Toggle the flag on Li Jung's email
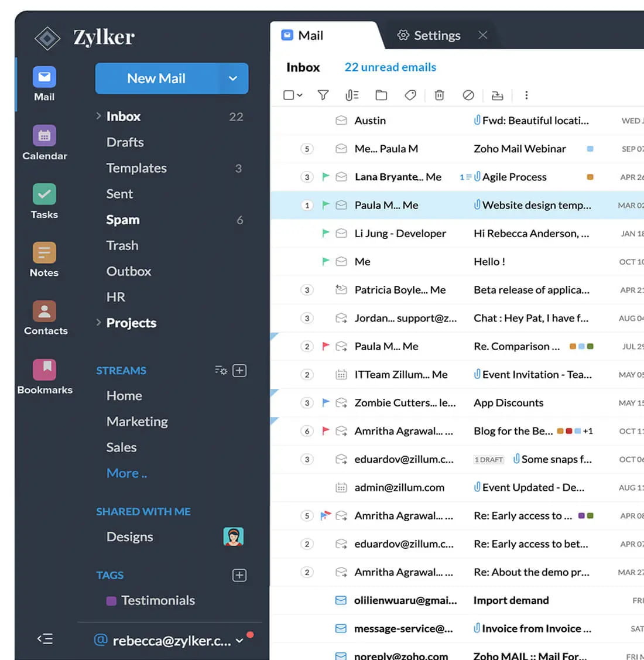The width and height of the screenshot is (644, 660). pos(326,233)
